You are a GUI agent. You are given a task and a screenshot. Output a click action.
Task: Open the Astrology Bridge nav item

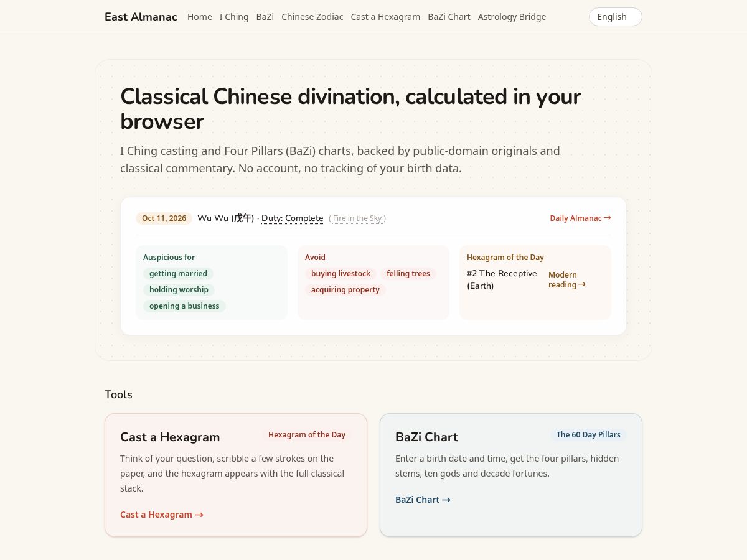point(512,17)
